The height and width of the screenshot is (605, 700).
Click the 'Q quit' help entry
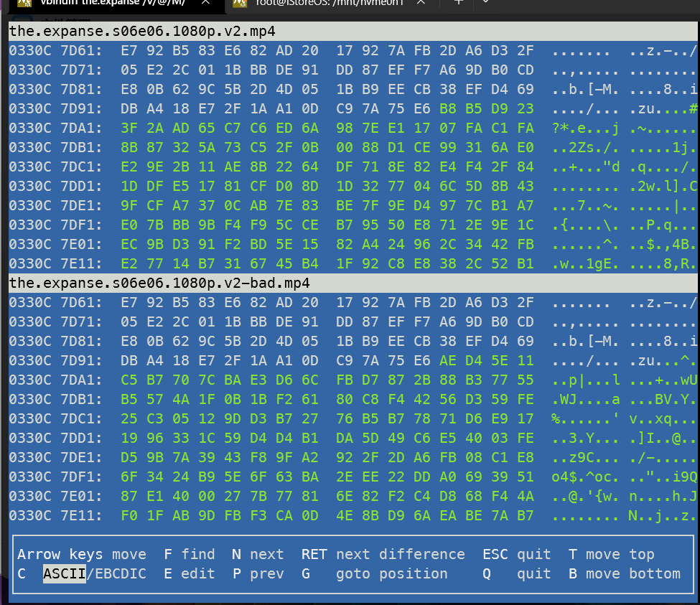coord(516,573)
